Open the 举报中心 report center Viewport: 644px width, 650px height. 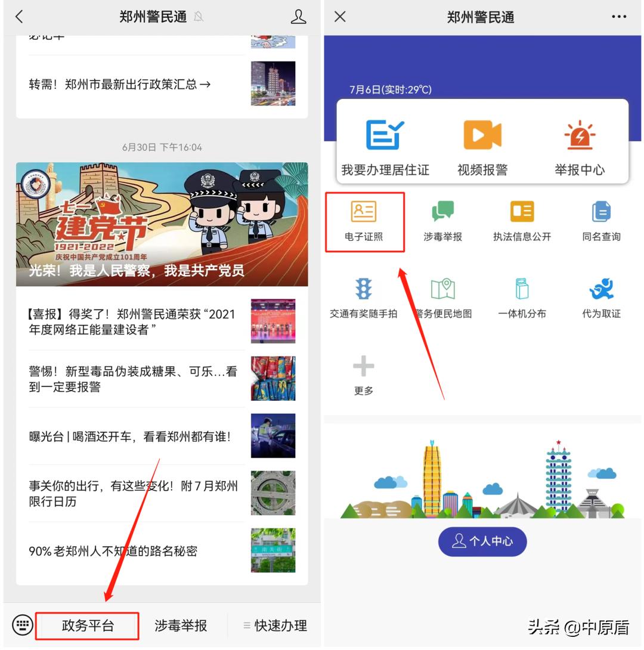[x=579, y=143]
